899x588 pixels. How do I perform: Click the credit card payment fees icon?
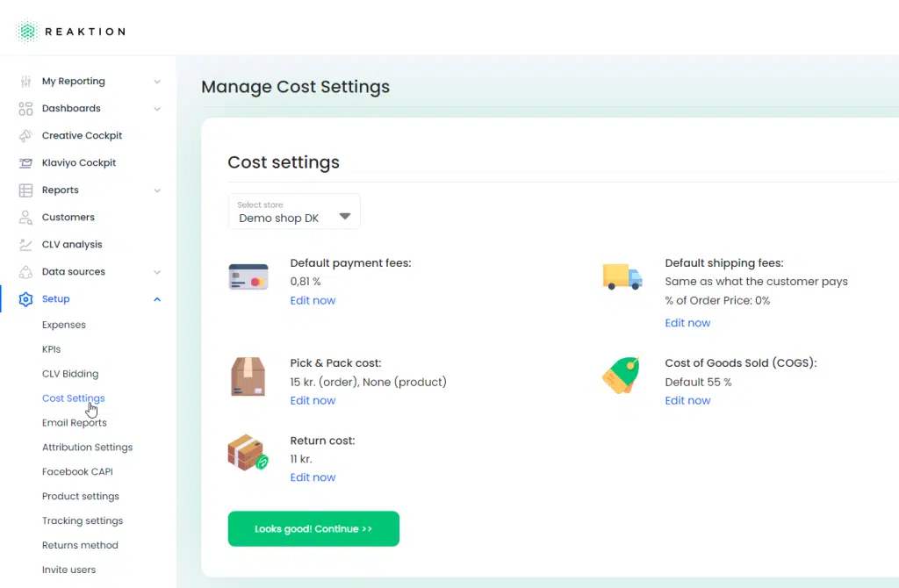(x=248, y=276)
